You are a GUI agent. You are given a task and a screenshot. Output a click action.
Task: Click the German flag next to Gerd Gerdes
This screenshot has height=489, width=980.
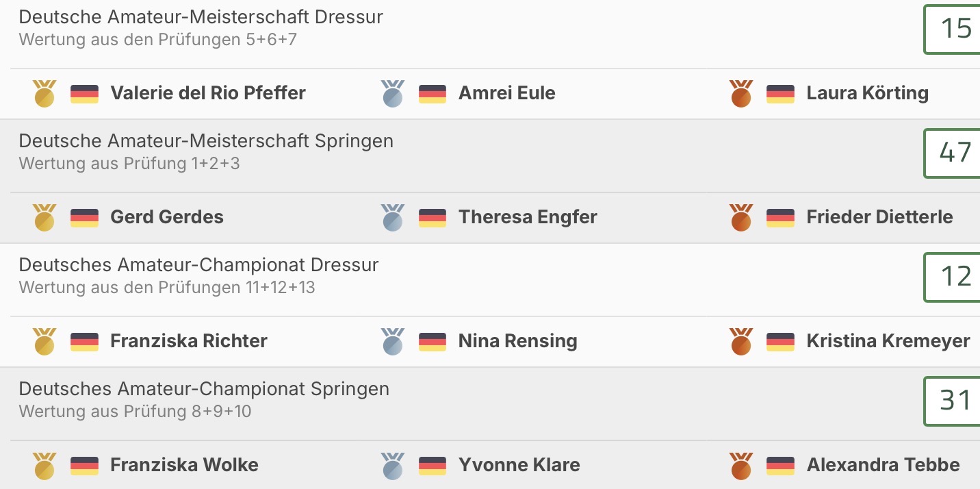pos(85,218)
